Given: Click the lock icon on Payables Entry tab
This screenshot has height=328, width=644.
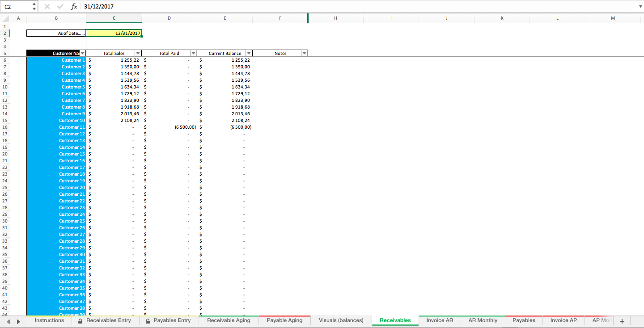Looking at the screenshot, I should click(148, 320).
